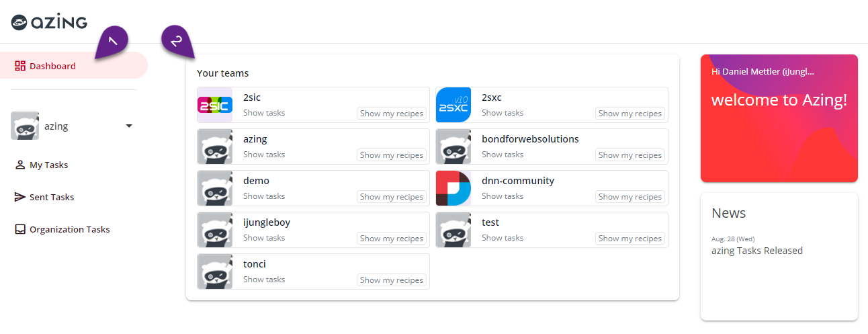This screenshot has height=334, width=868.
Task: Expand the azing organization dropdown arrow
Action: [x=129, y=126]
